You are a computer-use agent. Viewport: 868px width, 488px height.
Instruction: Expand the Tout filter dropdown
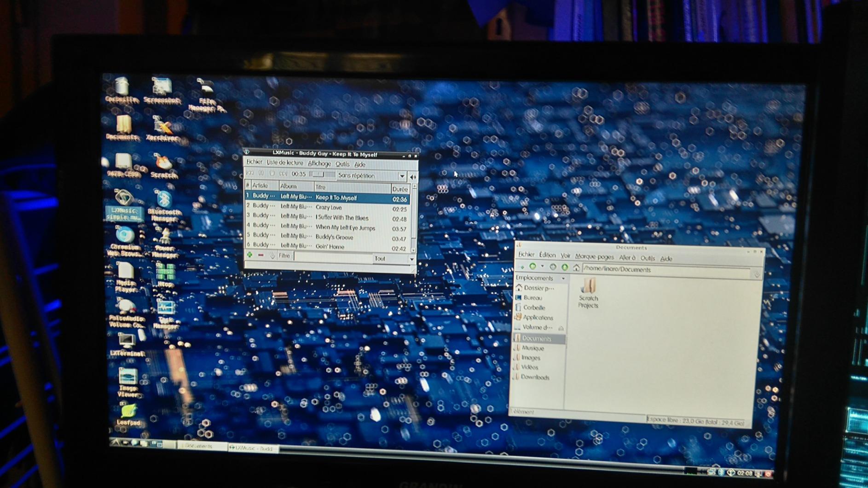click(411, 259)
